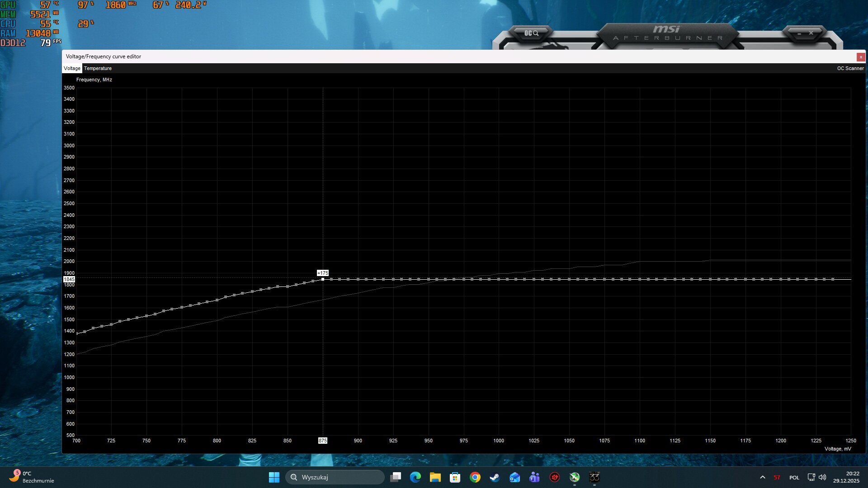Click the OC Scanner label in curve editor

850,68
